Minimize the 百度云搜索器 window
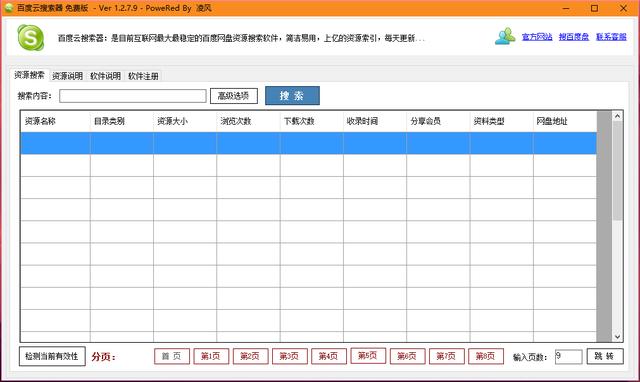Screen dimensions: 640x382 [x=566, y=8]
